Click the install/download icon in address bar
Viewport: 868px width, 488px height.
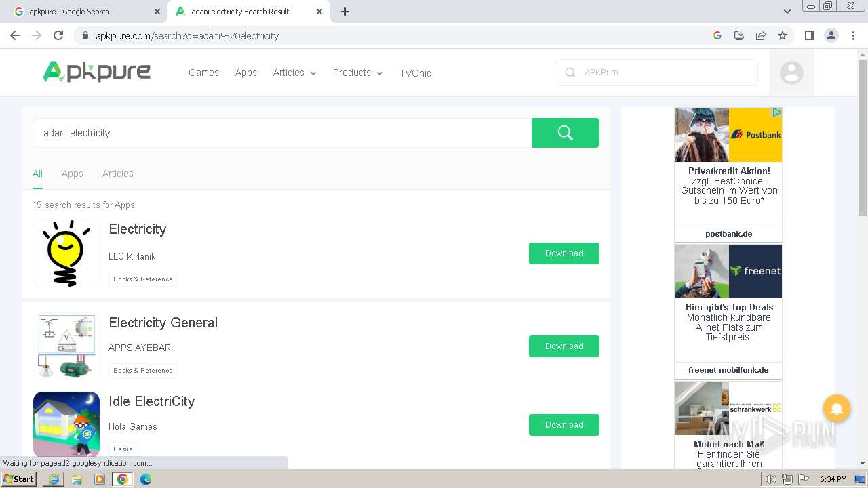[739, 35]
